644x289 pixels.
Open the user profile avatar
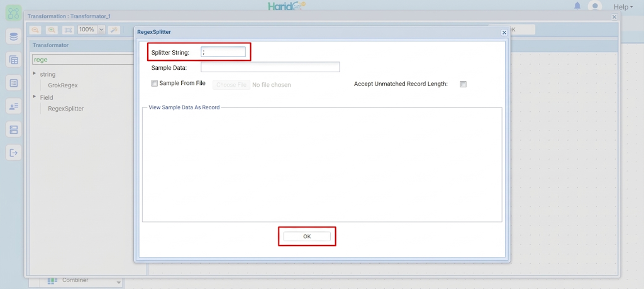click(595, 6)
